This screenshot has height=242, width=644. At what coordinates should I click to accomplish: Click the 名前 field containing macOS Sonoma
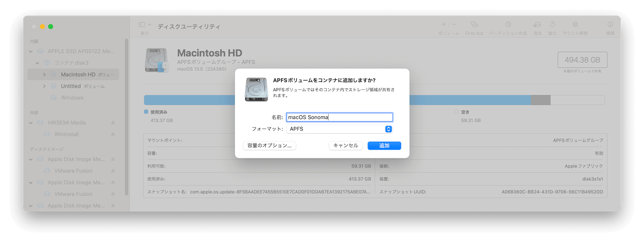pos(339,117)
